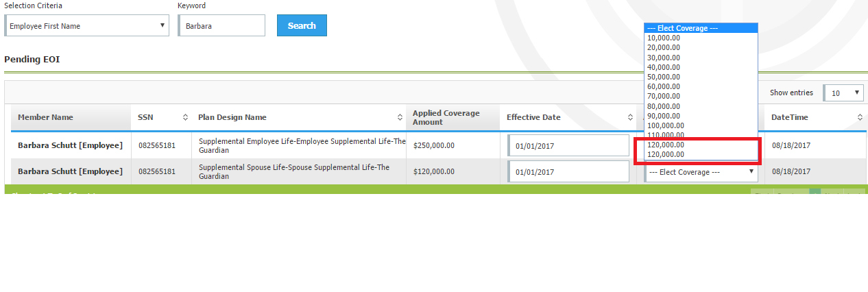This screenshot has height=292, width=868.
Task: Sort table by SSN column arrows
Action: 184,117
